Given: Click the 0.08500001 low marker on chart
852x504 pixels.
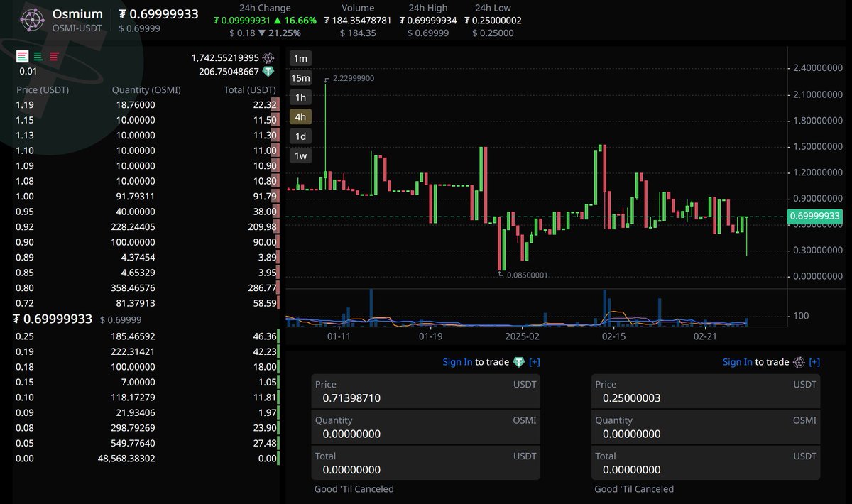Looking at the screenshot, I should [x=527, y=275].
